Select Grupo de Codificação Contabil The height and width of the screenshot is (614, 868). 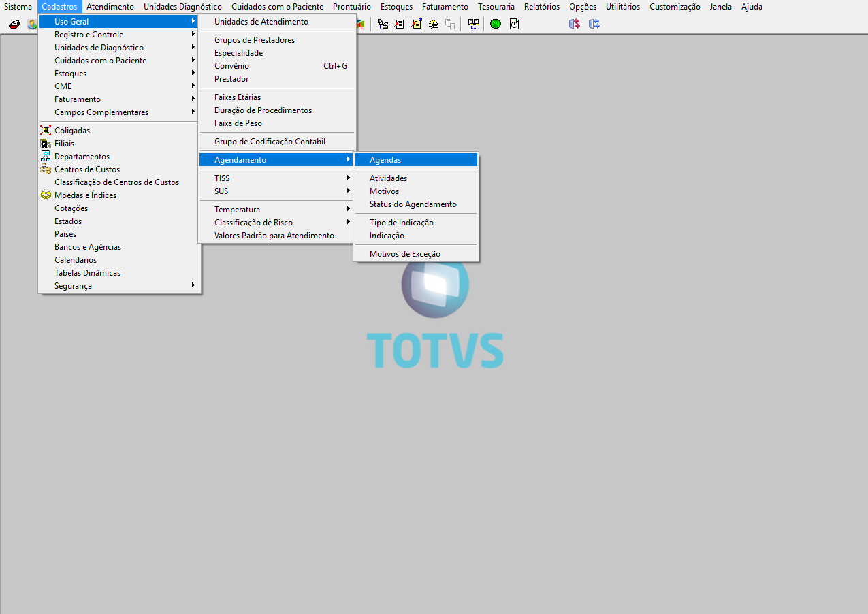tap(276, 142)
